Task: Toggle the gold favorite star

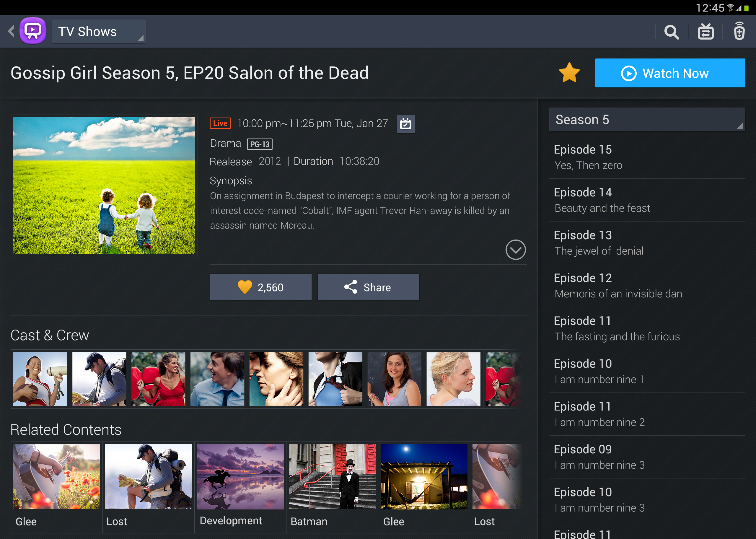Action: tap(569, 73)
